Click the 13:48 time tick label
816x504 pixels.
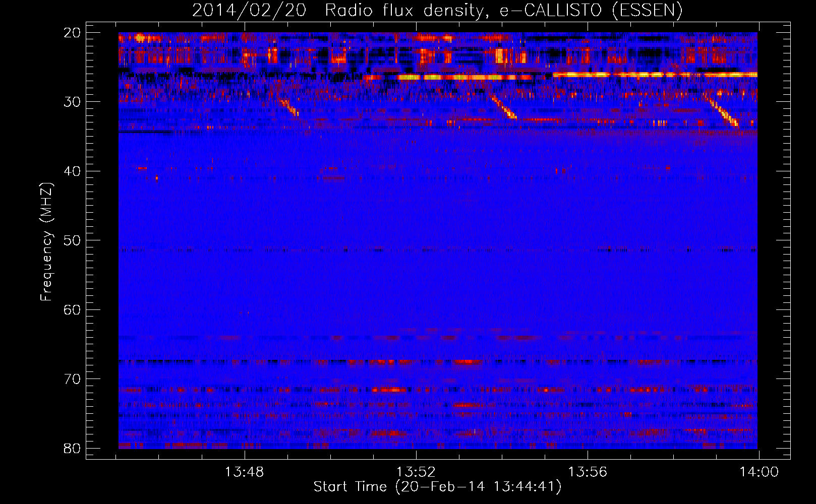245,472
